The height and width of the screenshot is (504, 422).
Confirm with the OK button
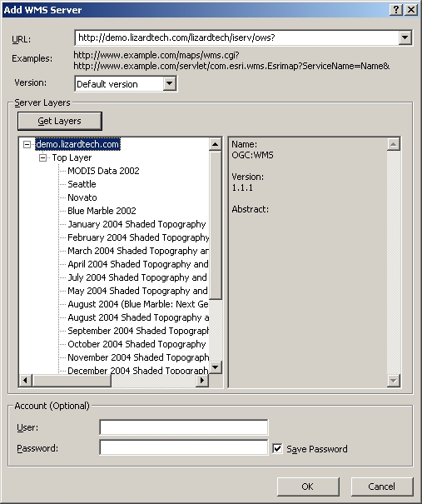308,487
